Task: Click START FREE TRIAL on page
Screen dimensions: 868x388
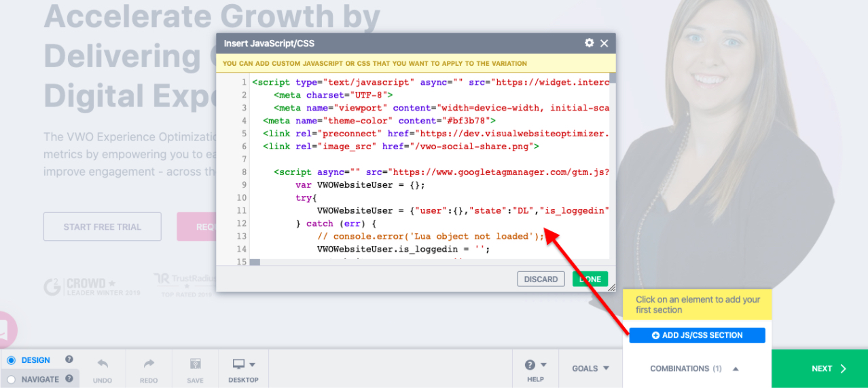Action: (103, 227)
